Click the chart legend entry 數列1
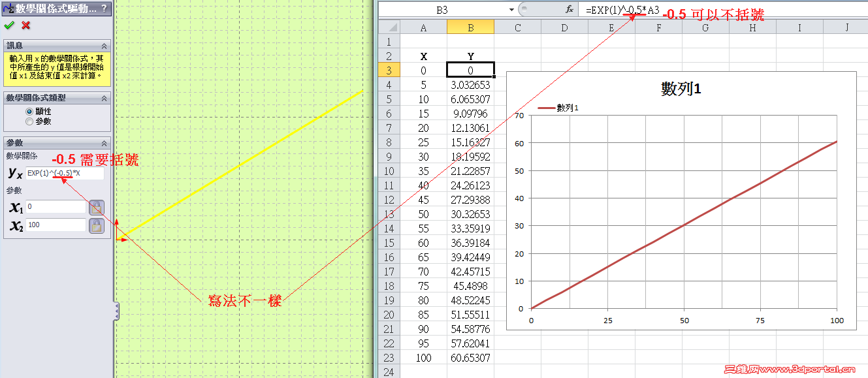This screenshot has width=868, height=378. coord(558,108)
